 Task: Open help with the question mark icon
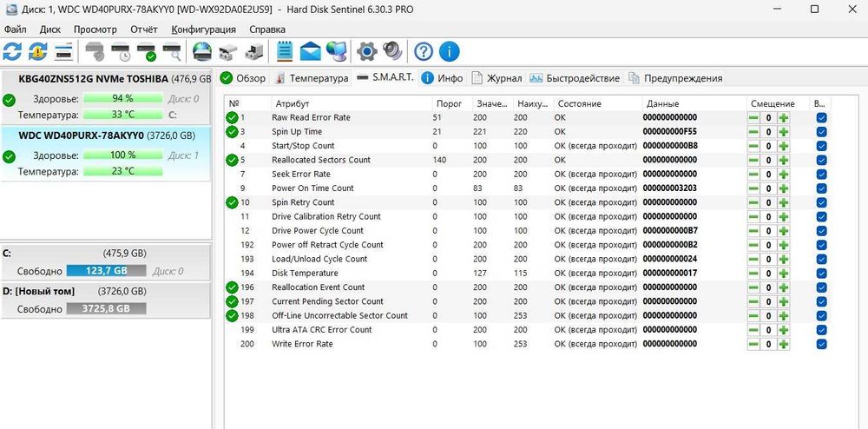[424, 52]
